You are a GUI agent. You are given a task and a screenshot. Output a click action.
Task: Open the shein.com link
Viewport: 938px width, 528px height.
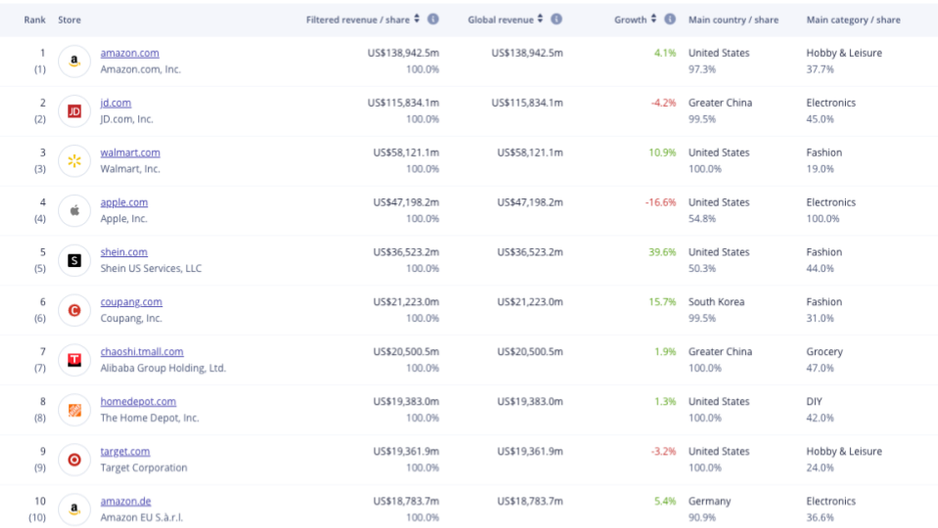pyautogui.click(x=124, y=252)
